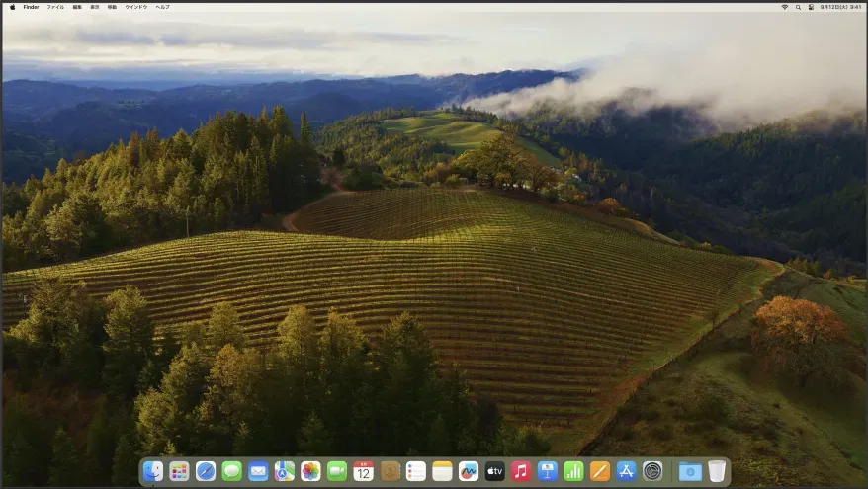Open the Apple menu

coord(12,7)
